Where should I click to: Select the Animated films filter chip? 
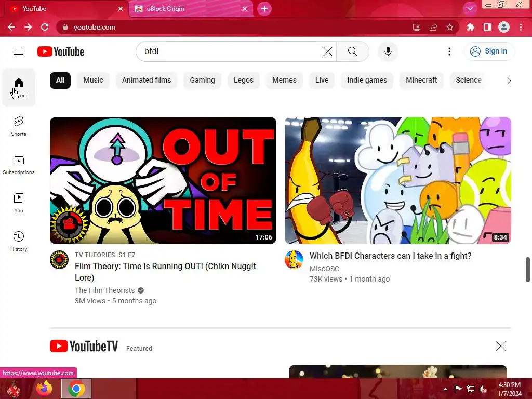[147, 81]
